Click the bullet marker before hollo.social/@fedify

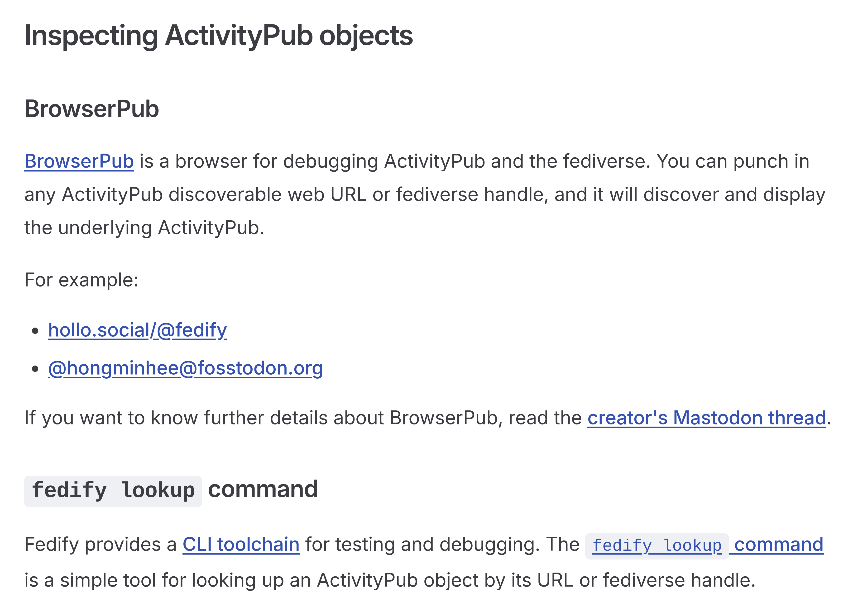(35, 331)
